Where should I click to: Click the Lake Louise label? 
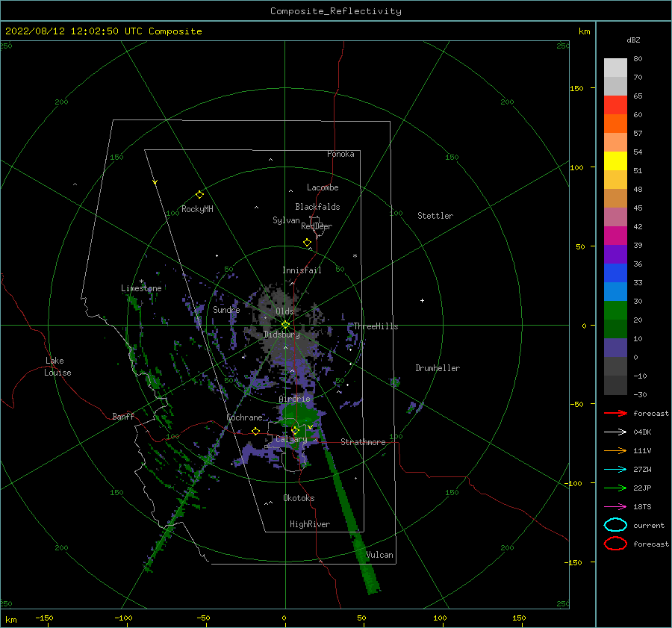[57, 367]
